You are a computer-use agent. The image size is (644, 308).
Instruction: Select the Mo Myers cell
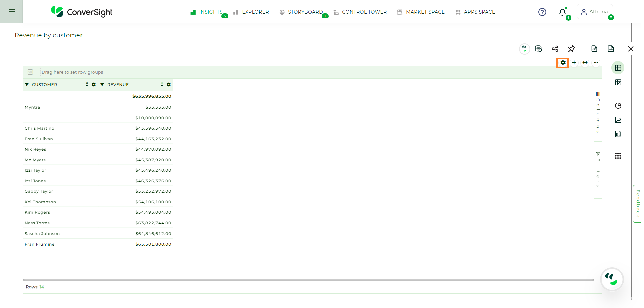tap(60, 160)
